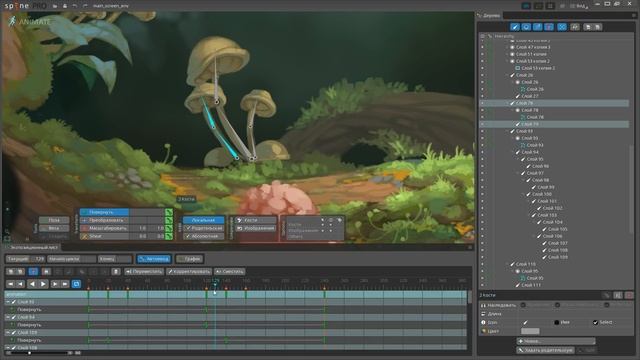
Task: Open the Tree (Дерево) panel tab
Action: click(x=489, y=16)
